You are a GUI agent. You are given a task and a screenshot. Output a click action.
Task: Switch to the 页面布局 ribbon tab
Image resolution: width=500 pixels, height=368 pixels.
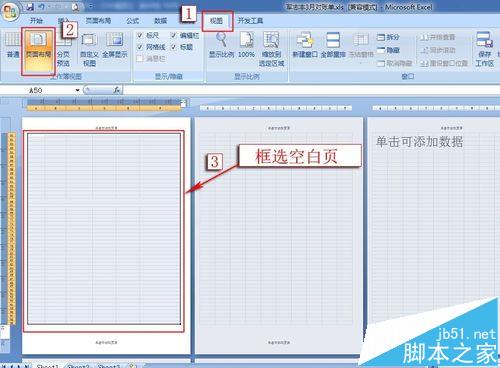coord(98,21)
